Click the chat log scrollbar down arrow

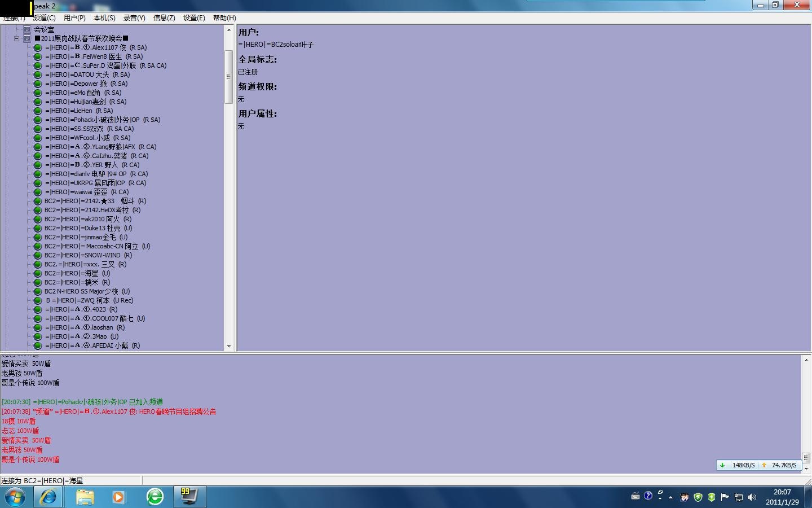tap(806, 468)
